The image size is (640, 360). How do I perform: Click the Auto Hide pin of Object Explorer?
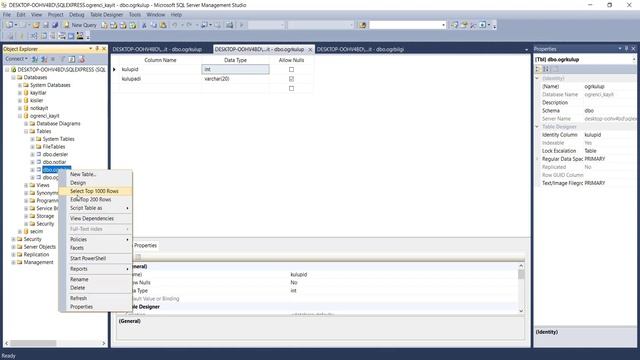coord(97,49)
